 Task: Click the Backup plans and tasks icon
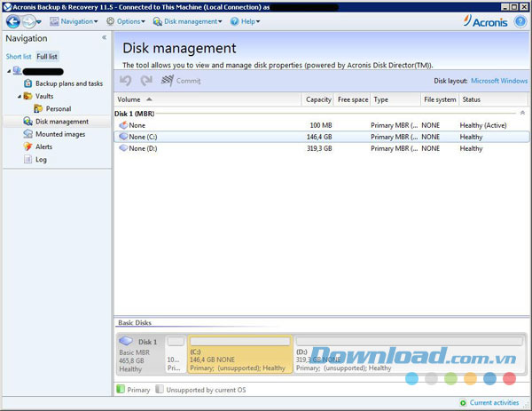[28, 83]
